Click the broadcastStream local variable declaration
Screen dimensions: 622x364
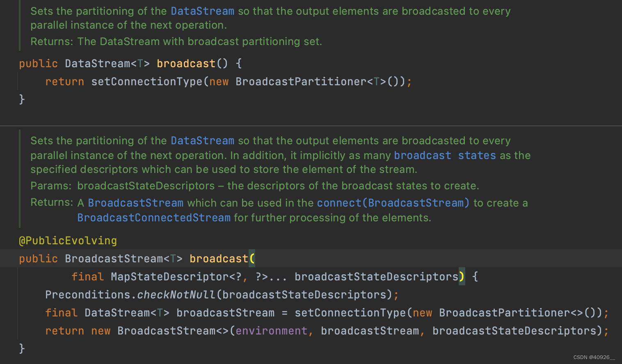(225, 313)
